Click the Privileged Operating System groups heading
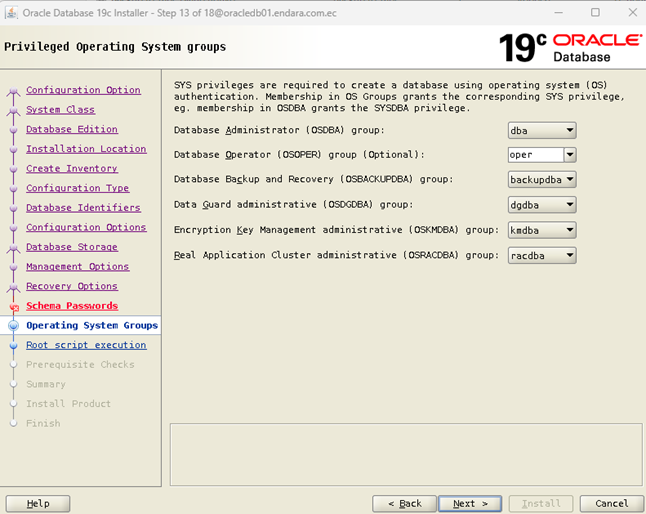This screenshot has height=514, width=646. coord(115,47)
